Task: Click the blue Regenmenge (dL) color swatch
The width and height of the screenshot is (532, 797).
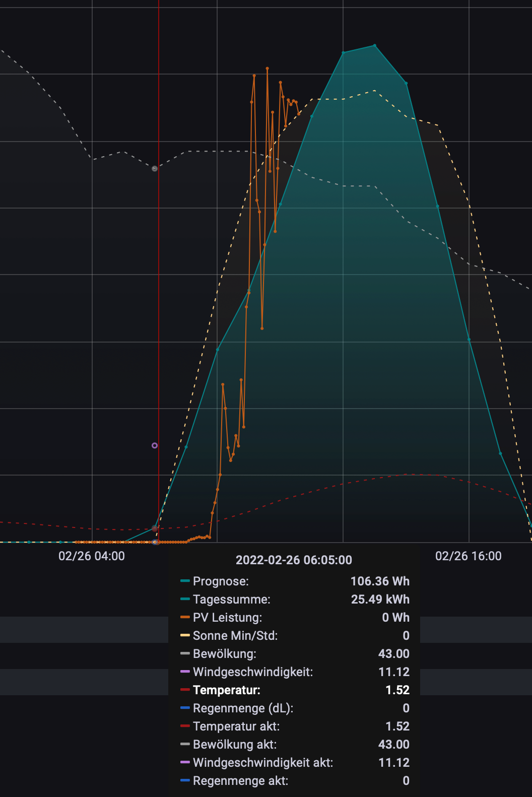Action: [x=185, y=708]
